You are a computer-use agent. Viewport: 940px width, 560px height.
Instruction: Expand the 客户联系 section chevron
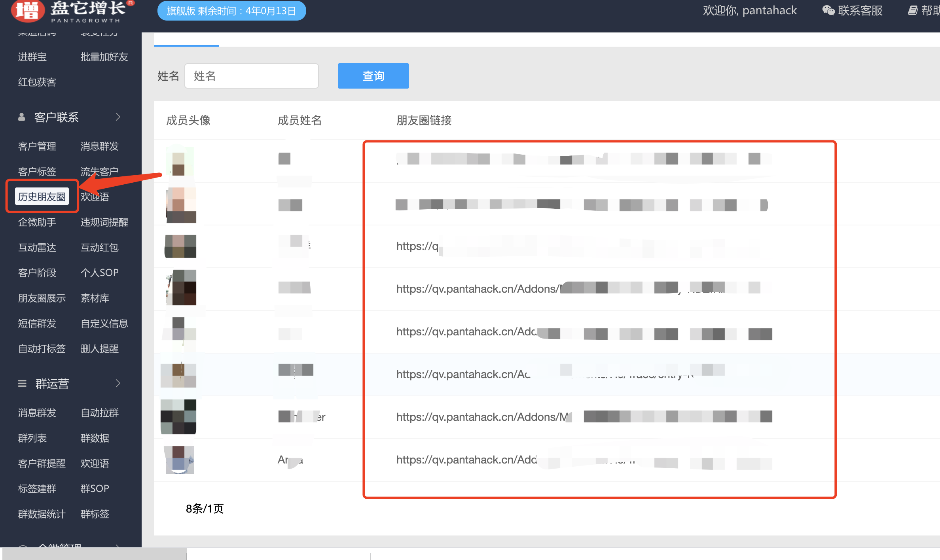click(118, 117)
